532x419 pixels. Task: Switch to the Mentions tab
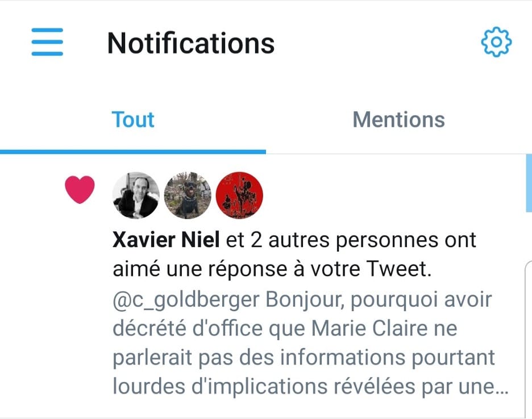(398, 120)
